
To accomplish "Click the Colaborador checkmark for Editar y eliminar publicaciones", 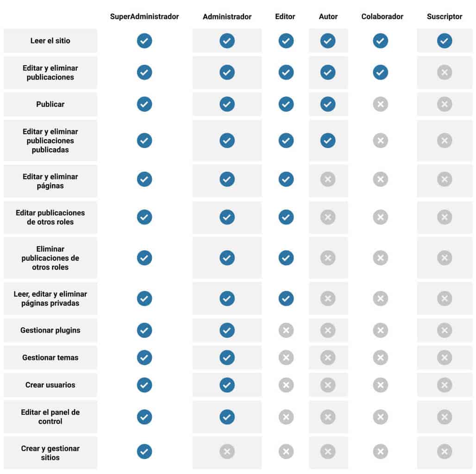I will coord(381,72).
